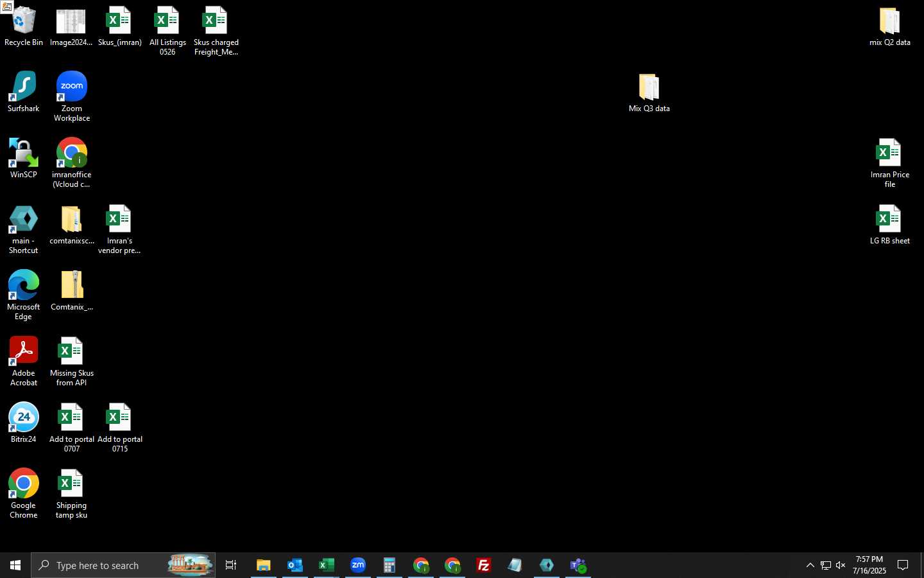The height and width of the screenshot is (578, 924).
Task: Select Imran's vendor pre Excel file
Action: point(119,229)
